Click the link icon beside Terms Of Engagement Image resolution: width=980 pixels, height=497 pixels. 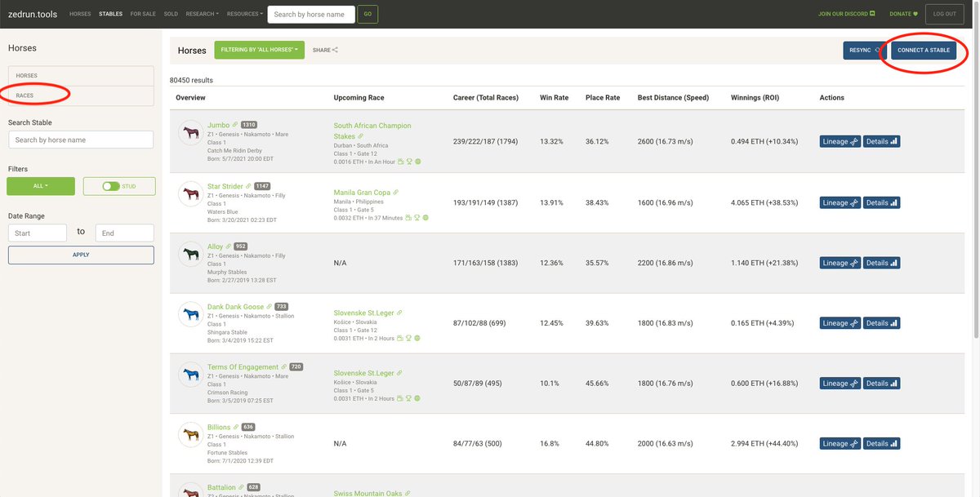click(x=284, y=367)
